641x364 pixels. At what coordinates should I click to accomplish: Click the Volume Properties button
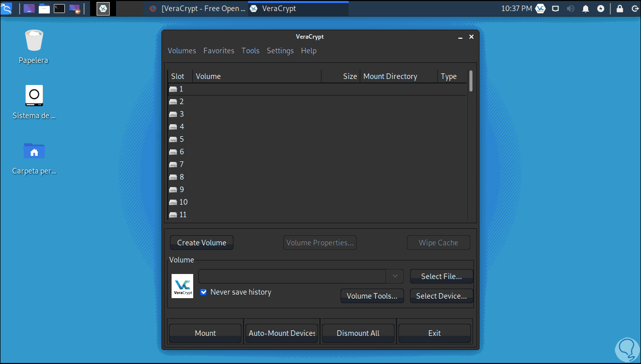point(320,243)
